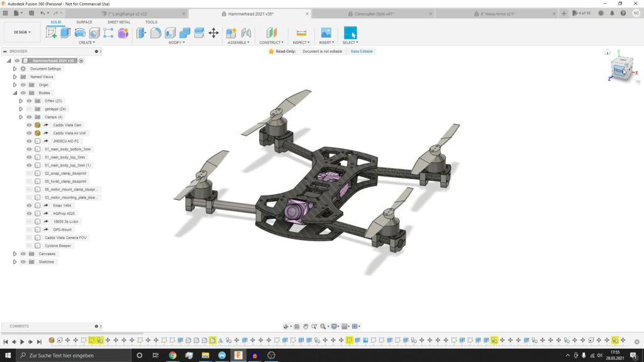Click the Press Pull tool icon
The image size is (644, 362).
click(x=141, y=33)
